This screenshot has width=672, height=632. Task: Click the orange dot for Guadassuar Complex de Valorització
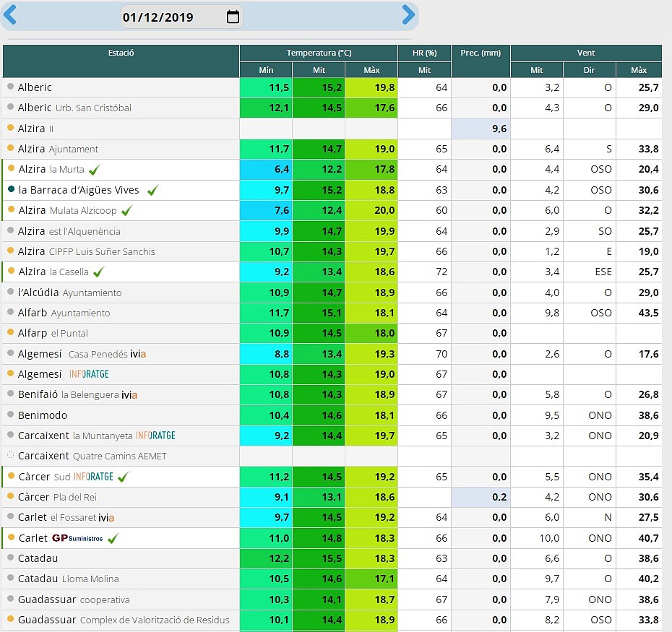[11, 619]
